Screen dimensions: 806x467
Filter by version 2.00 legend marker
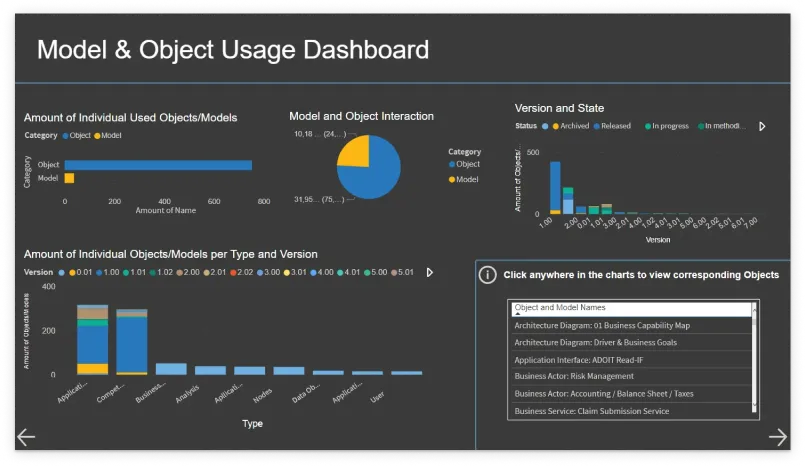179,272
